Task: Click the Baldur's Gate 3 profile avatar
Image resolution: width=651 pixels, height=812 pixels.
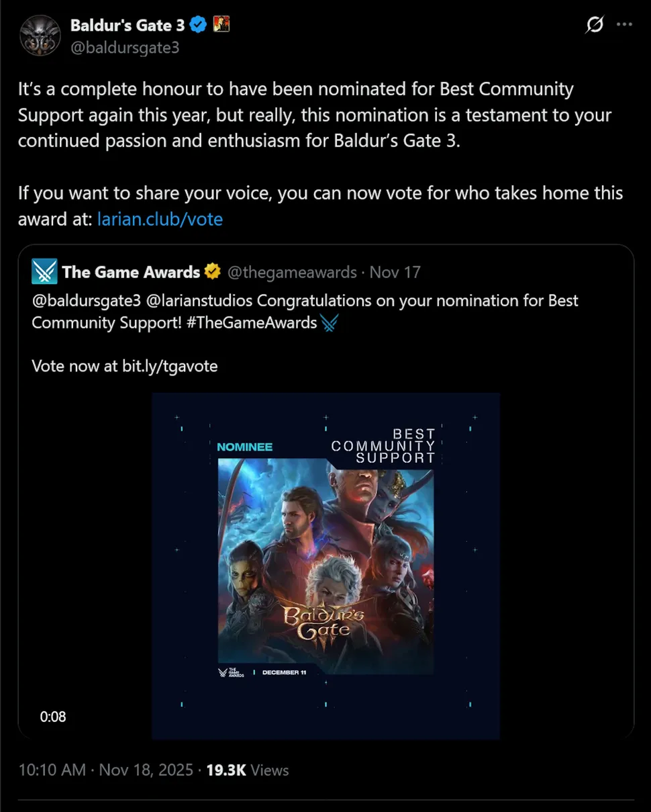Action: [x=40, y=36]
